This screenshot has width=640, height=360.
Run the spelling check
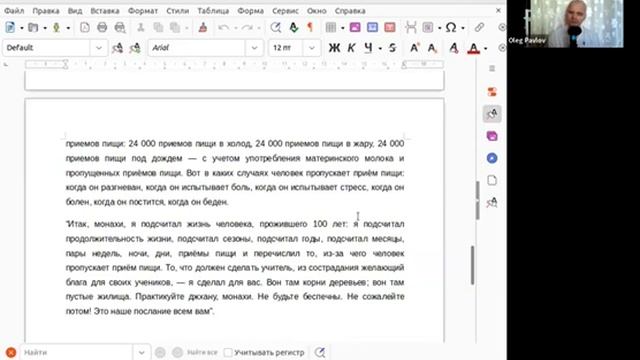point(293,27)
